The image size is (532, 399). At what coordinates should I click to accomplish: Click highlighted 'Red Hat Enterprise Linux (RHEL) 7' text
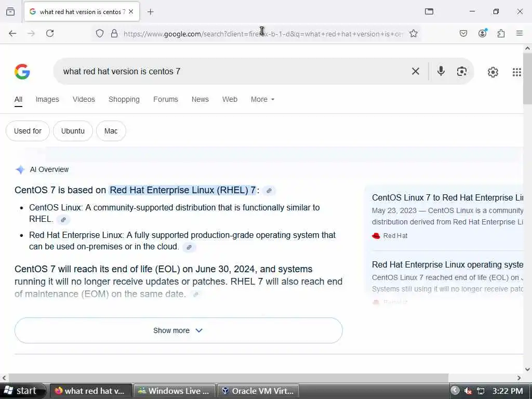click(183, 190)
